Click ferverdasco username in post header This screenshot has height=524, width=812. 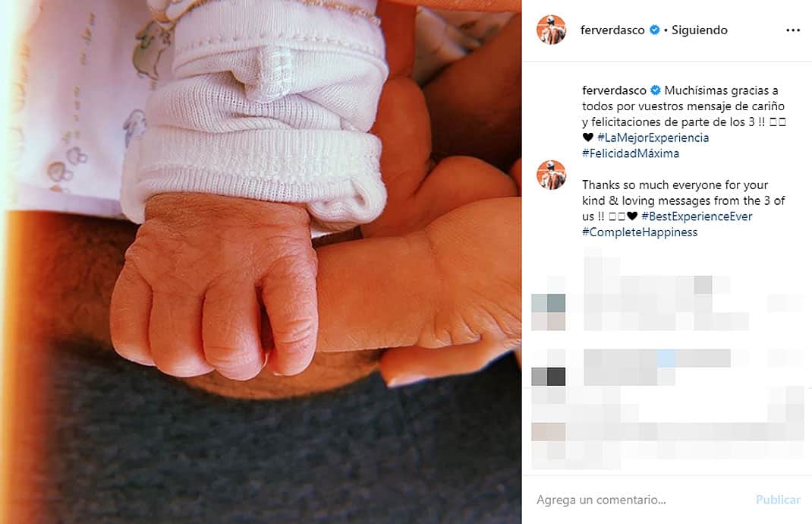tap(612, 30)
